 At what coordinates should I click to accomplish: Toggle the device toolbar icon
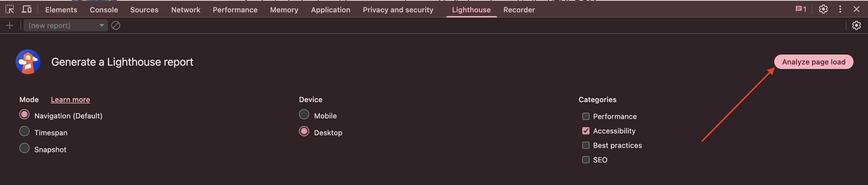coord(27,9)
